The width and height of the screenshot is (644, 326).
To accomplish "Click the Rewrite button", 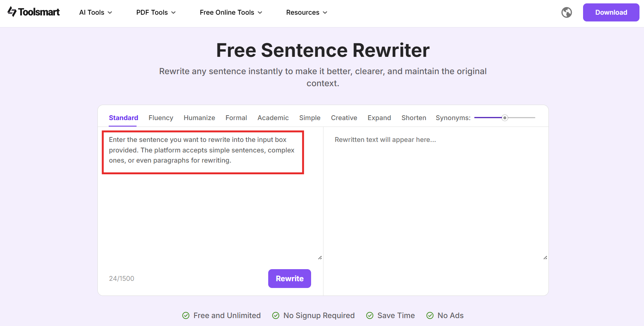I will (x=290, y=279).
